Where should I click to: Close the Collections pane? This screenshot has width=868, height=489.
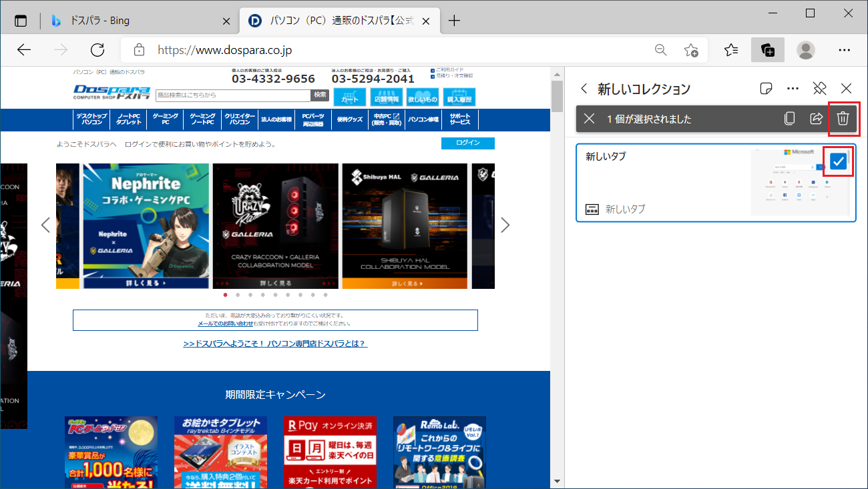(x=846, y=89)
